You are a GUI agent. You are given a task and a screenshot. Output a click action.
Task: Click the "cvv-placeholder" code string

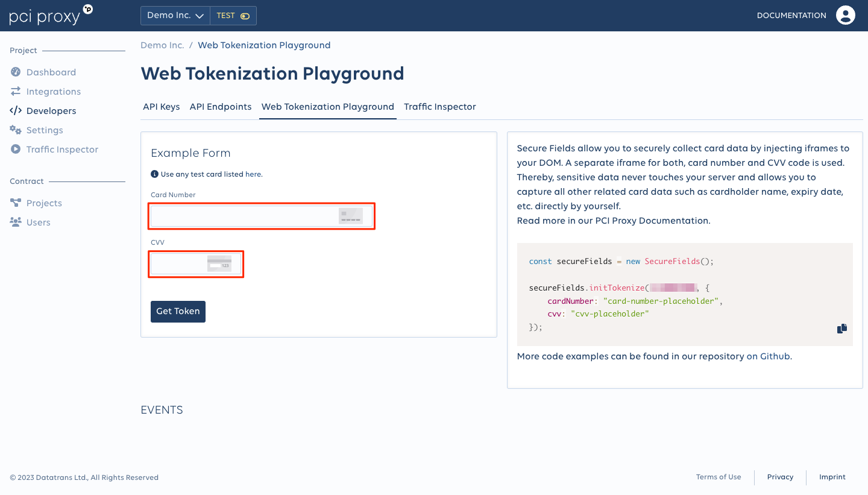coord(609,314)
